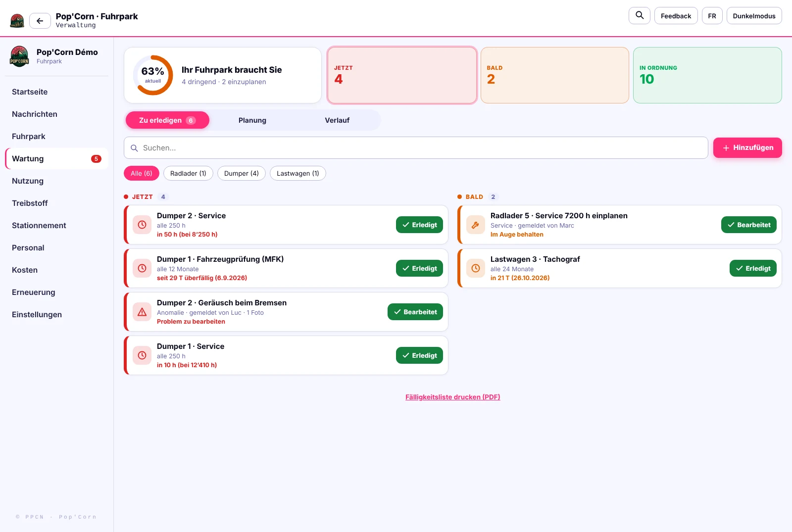Click the Pop'Corn Démo avatar in sidebar
The image size is (792, 532).
(x=19, y=56)
